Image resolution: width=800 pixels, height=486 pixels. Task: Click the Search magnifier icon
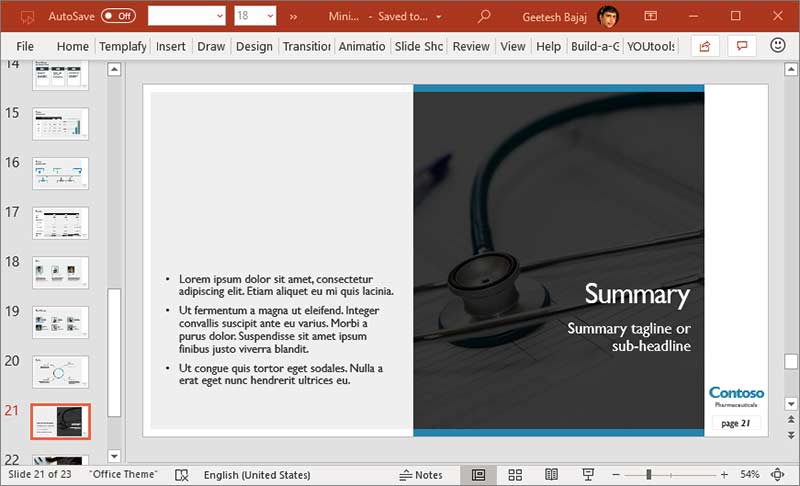(x=484, y=16)
